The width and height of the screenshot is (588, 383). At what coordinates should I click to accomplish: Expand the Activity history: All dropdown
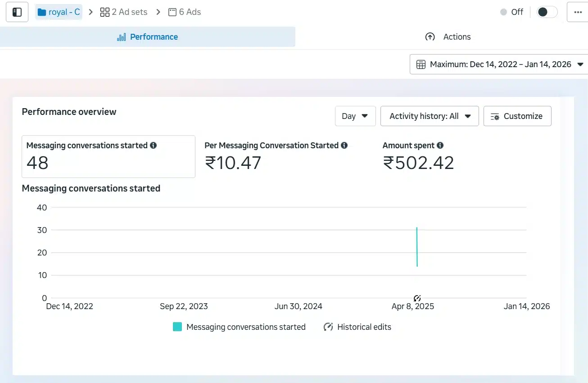tap(430, 116)
